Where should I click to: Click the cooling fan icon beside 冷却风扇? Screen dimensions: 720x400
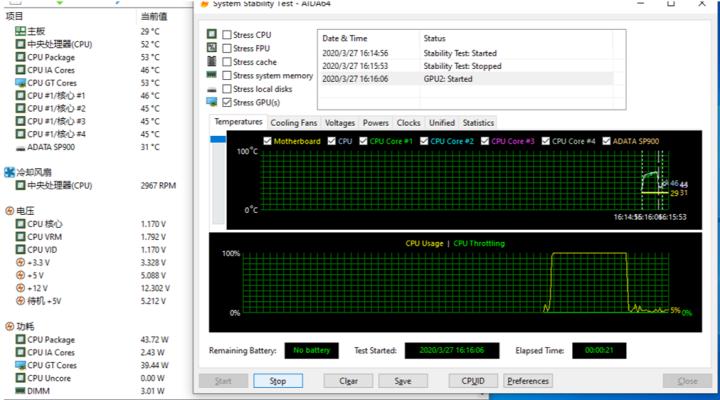pos(10,172)
